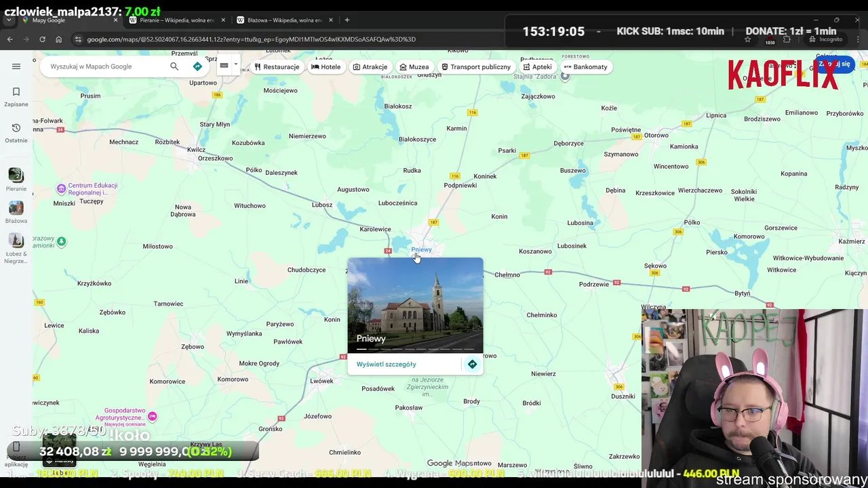Open the Zapisane saved places panel

coord(16,97)
